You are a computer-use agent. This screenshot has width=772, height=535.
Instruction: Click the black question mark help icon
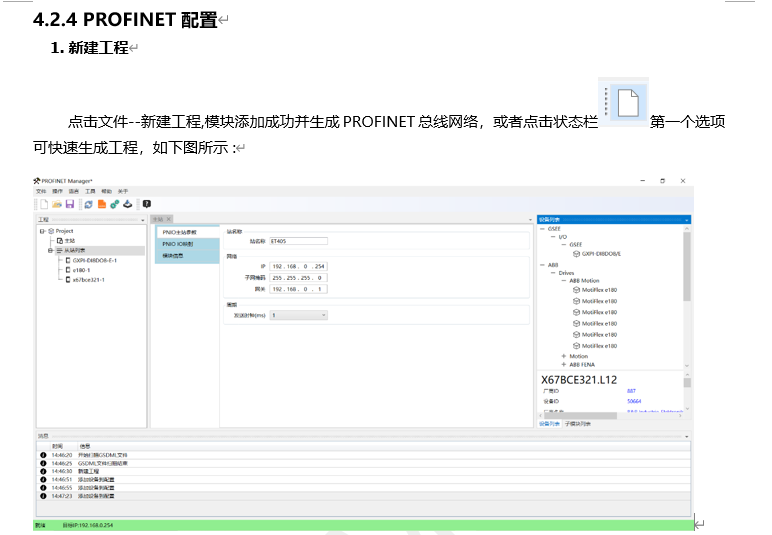click(147, 204)
